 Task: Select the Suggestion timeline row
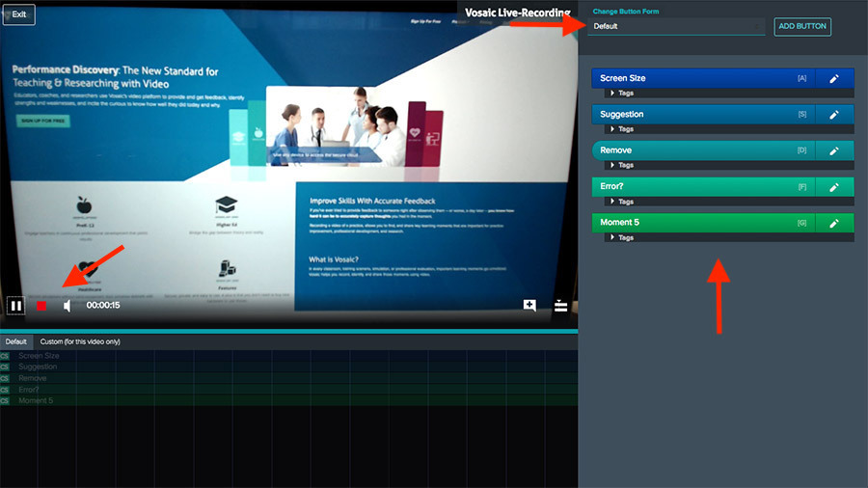[x=289, y=366]
